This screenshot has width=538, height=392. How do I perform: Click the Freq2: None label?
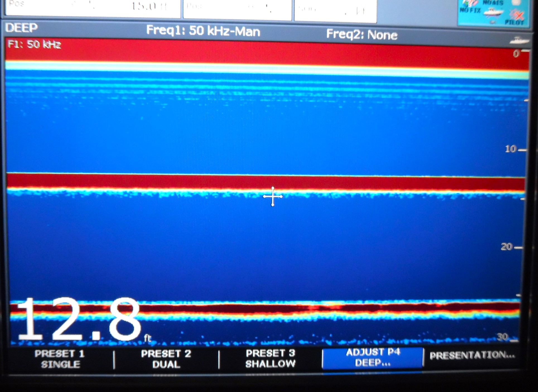[x=361, y=35]
